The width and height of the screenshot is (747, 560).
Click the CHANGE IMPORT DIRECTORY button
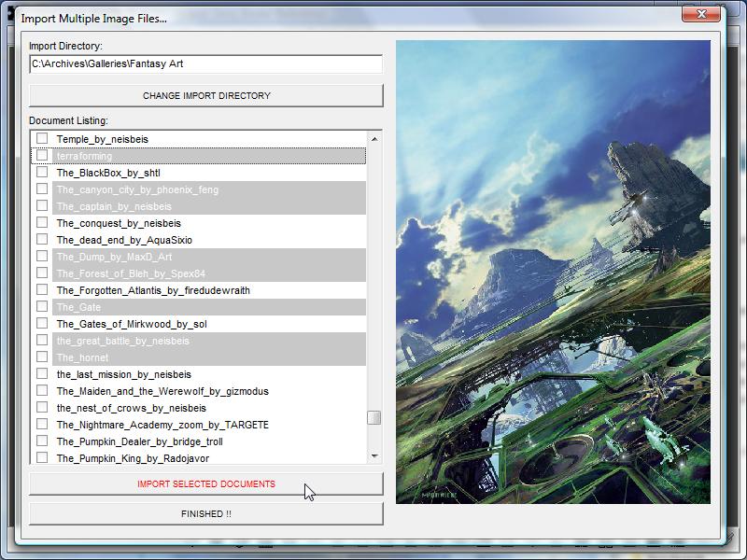tap(206, 95)
